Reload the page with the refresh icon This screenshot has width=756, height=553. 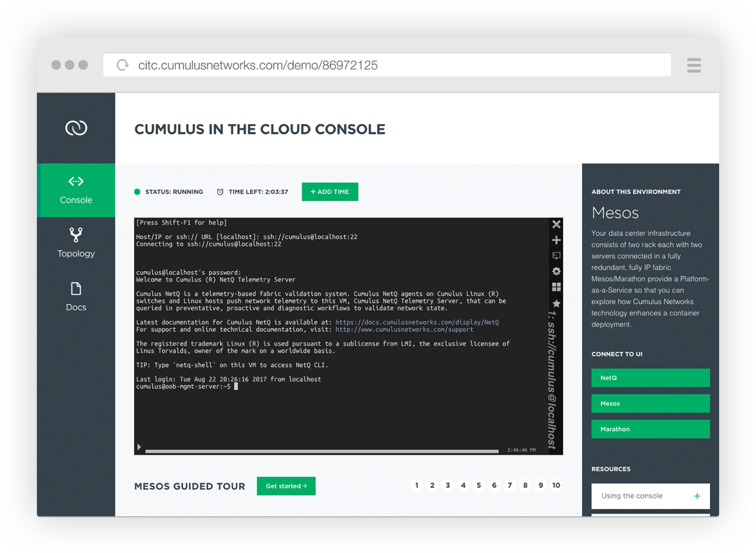click(x=123, y=65)
